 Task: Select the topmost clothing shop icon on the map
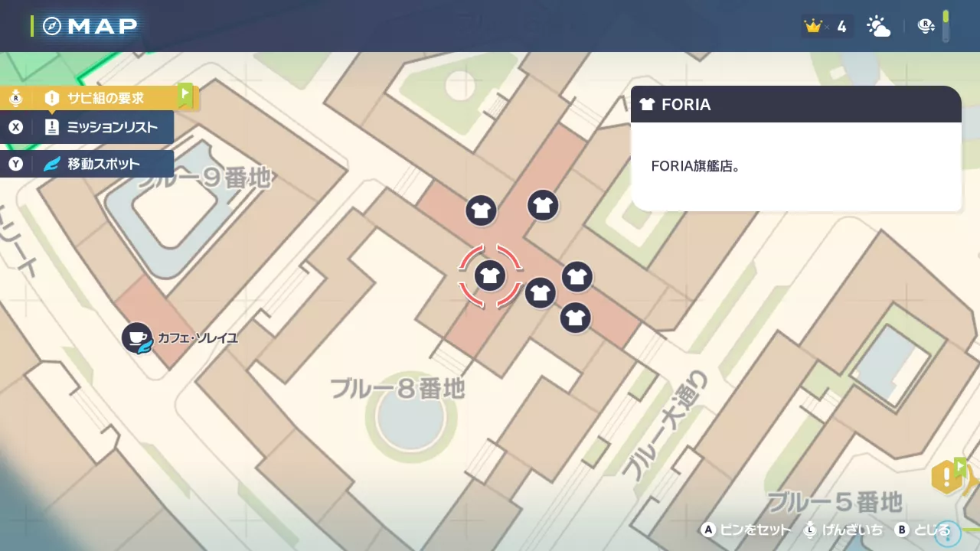click(x=543, y=205)
